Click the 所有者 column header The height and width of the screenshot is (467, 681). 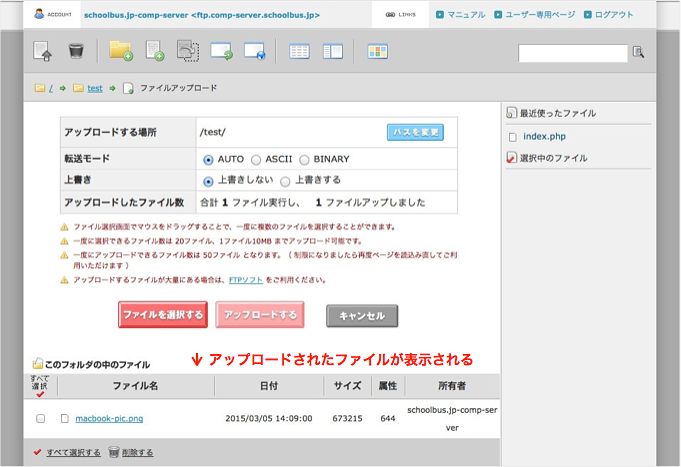coord(452,386)
